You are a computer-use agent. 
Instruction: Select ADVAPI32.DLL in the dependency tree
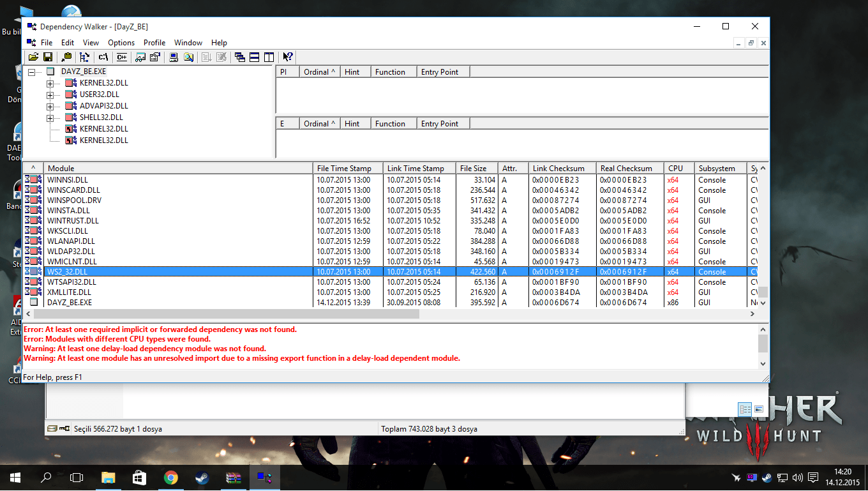tap(103, 106)
